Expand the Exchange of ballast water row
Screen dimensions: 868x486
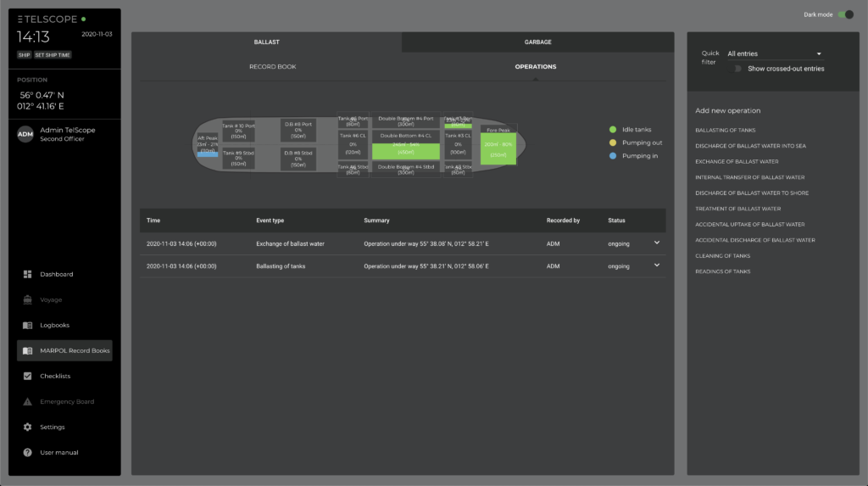point(657,243)
